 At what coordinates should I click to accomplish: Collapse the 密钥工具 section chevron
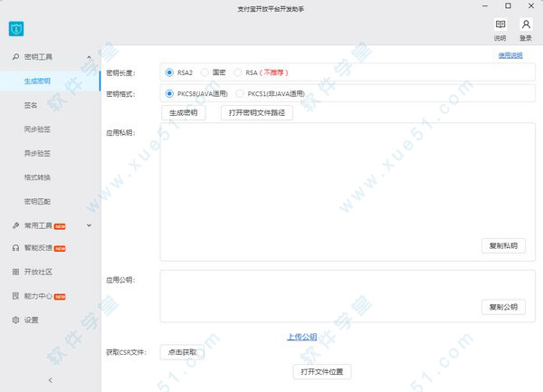point(90,57)
